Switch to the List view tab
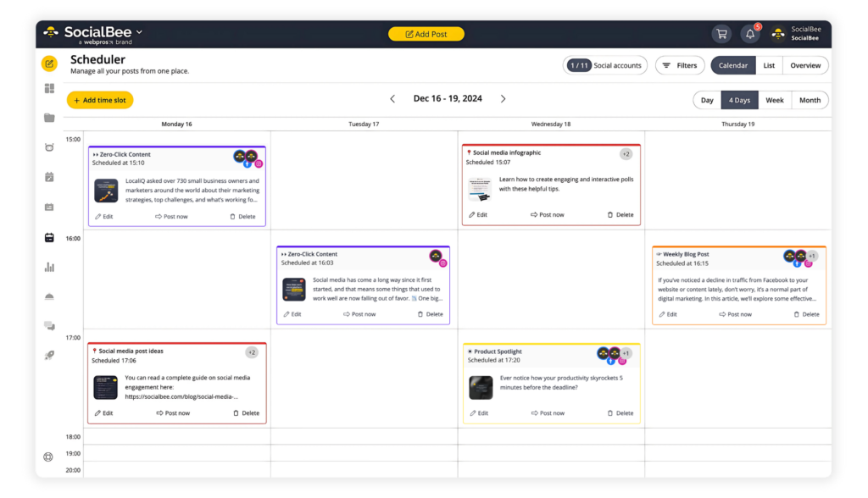Viewport: 868px width, 498px height. [x=769, y=65]
